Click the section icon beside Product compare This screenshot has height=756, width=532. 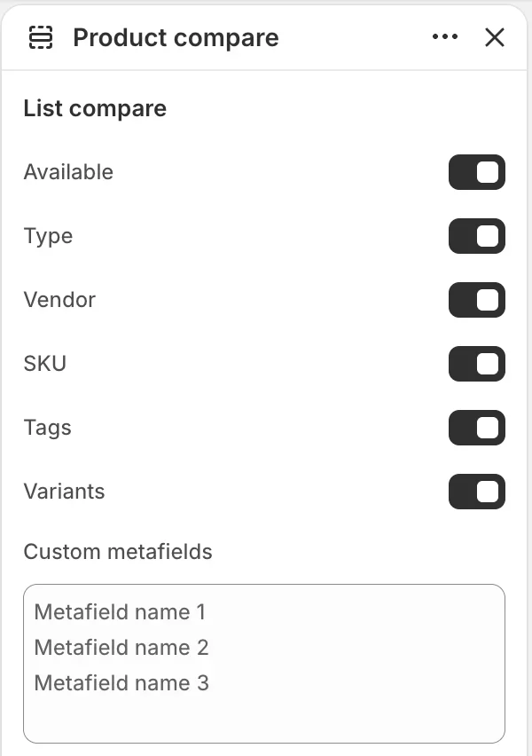(41, 37)
